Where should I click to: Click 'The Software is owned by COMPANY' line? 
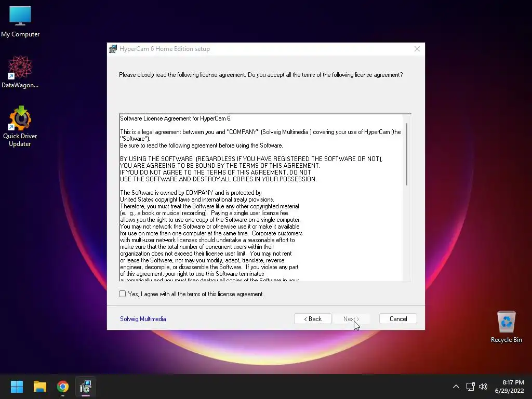(191, 193)
